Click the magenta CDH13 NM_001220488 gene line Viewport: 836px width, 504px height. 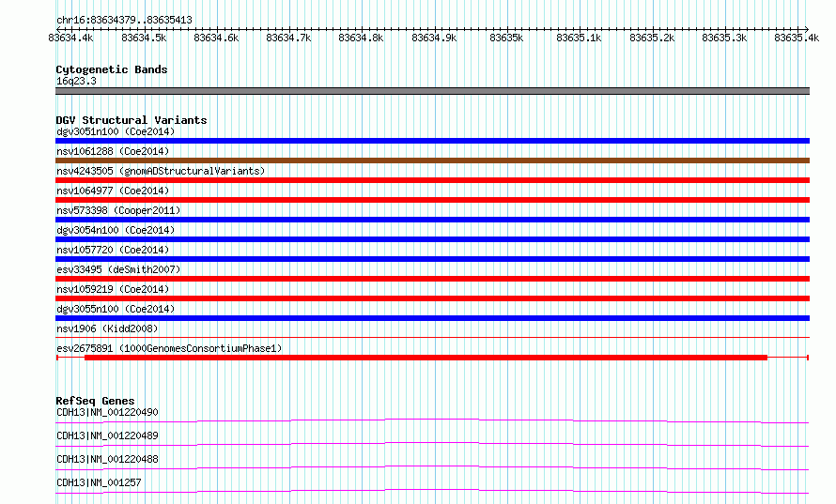(x=432, y=467)
